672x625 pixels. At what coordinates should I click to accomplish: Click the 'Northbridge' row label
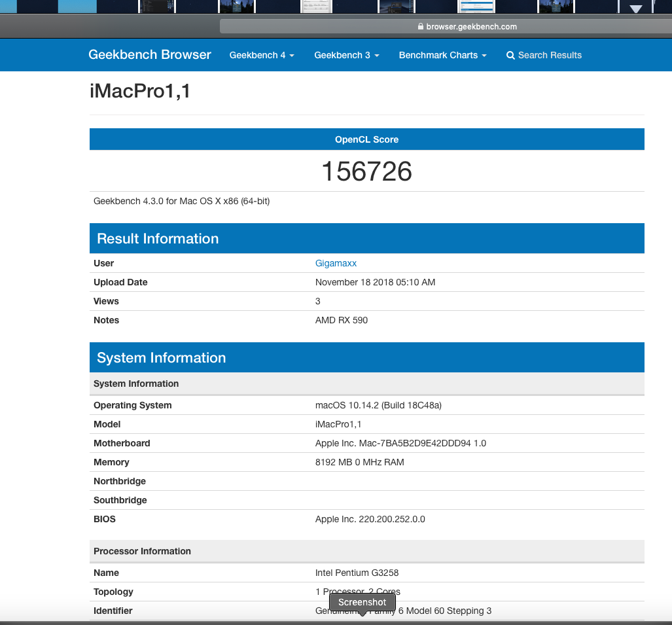[120, 482]
